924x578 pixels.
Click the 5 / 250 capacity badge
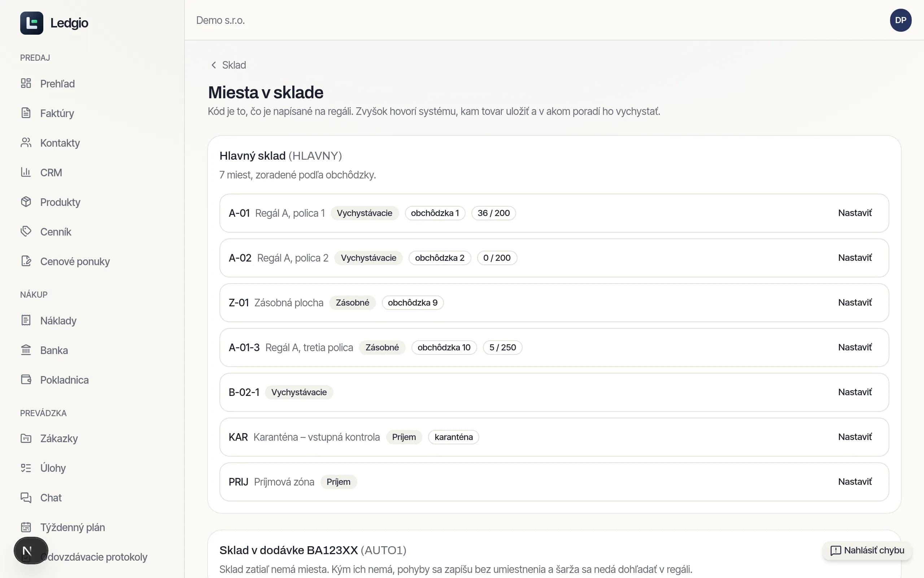tap(502, 347)
